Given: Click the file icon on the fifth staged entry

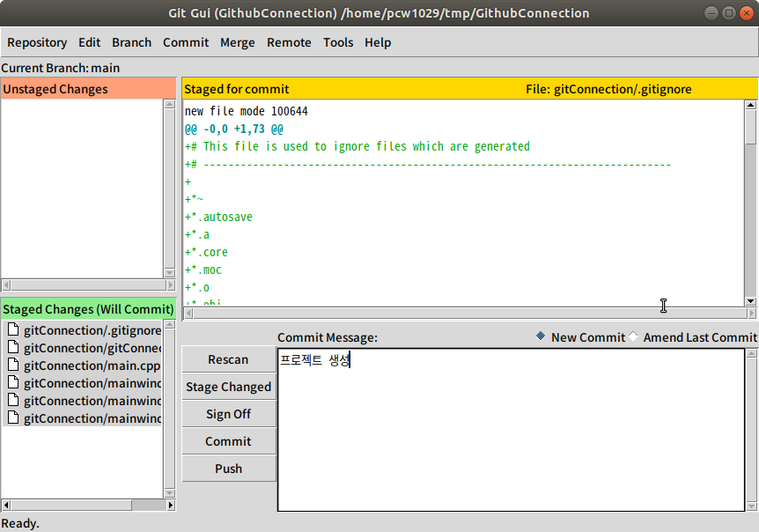Looking at the screenshot, I should [12, 400].
